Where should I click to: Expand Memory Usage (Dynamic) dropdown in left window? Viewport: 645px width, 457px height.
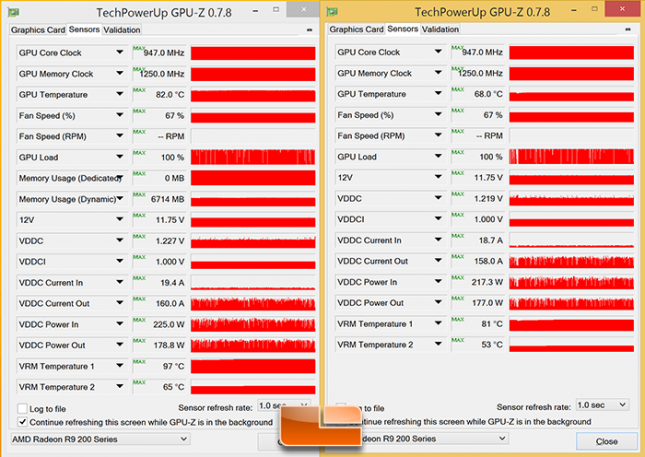click(x=120, y=199)
